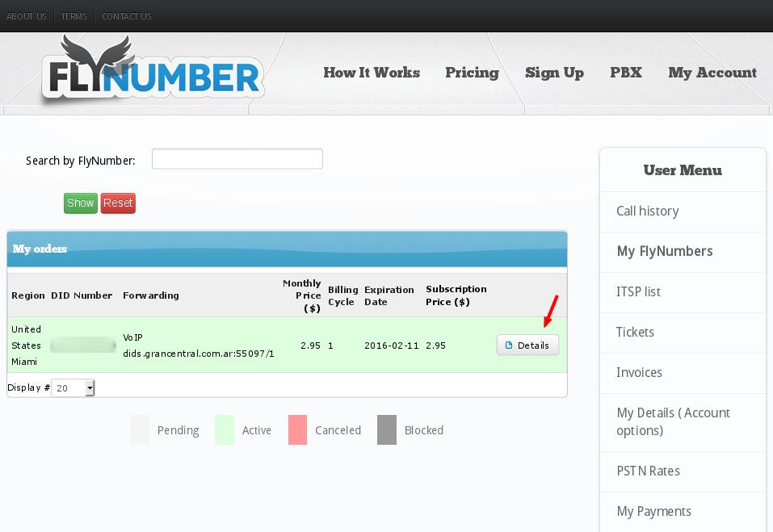Image resolution: width=773 pixels, height=532 pixels.
Task: Click the green Show button
Action: point(80,203)
